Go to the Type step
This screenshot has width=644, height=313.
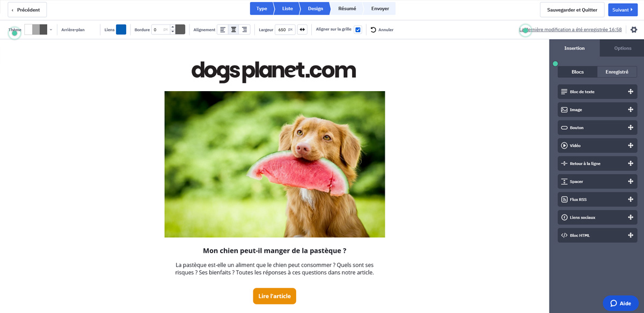coord(261,9)
